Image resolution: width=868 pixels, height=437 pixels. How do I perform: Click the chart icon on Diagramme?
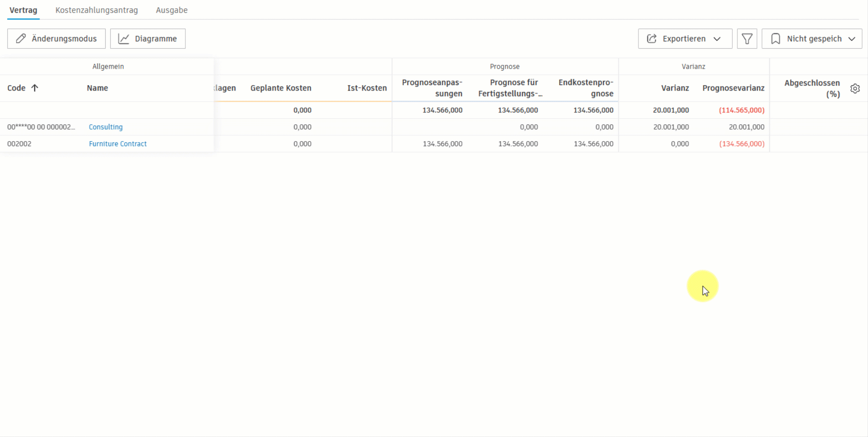coord(124,39)
